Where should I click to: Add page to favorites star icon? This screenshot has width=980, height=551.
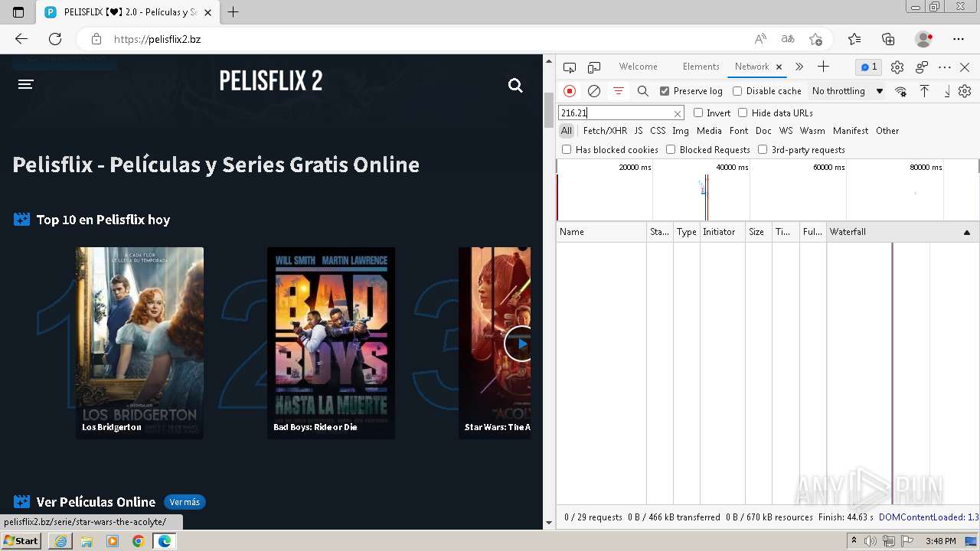(815, 39)
